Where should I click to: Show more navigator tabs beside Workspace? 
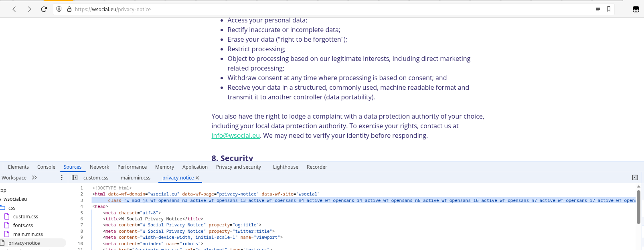[34, 177]
